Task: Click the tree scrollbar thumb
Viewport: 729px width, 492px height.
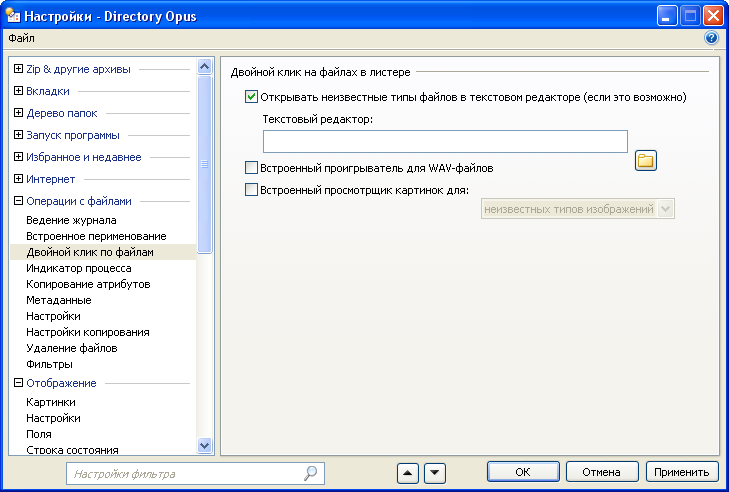Action: click(x=205, y=164)
